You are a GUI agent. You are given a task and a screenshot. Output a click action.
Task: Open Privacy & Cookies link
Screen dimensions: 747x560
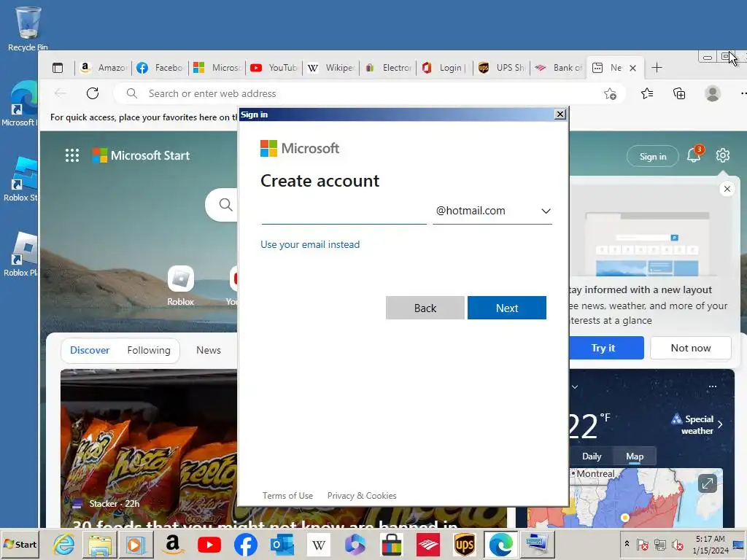[x=362, y=496]
